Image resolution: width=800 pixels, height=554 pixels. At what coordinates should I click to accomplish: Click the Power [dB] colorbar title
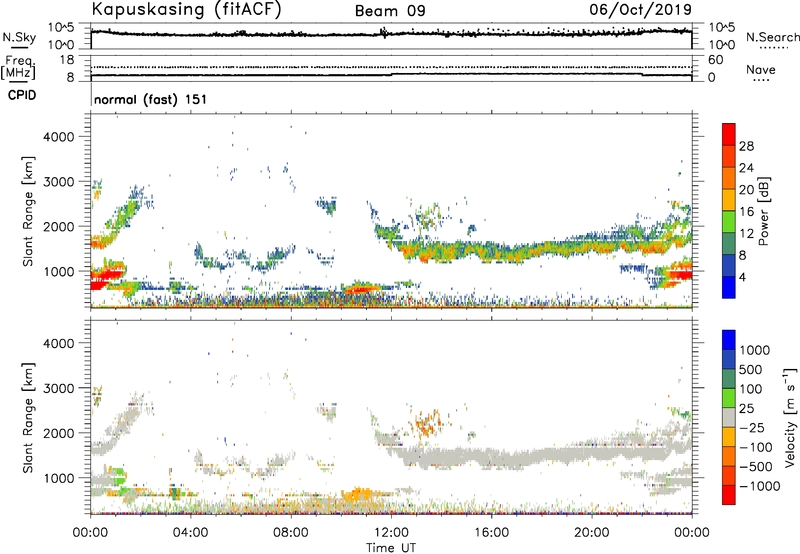coord(763,211)
